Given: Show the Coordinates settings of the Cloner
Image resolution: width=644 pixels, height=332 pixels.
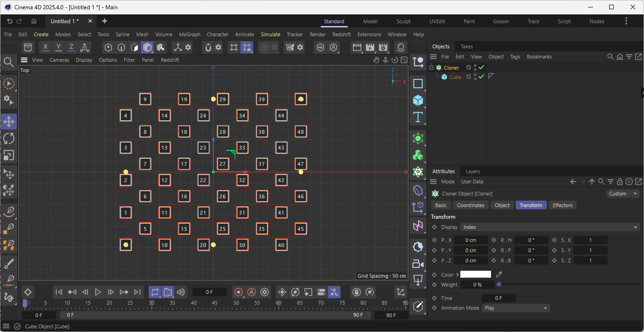Looking at the screenshot, I should tap(471, 205).
